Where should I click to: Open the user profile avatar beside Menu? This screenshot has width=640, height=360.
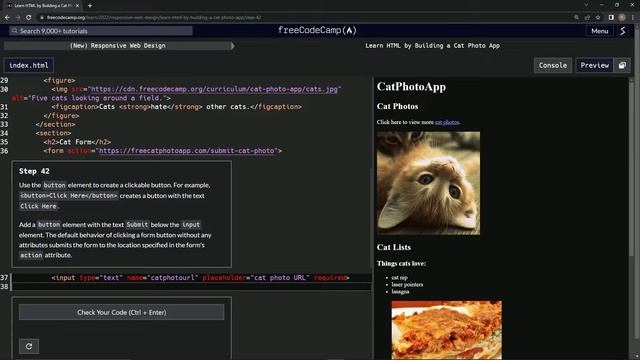[622, 31]
